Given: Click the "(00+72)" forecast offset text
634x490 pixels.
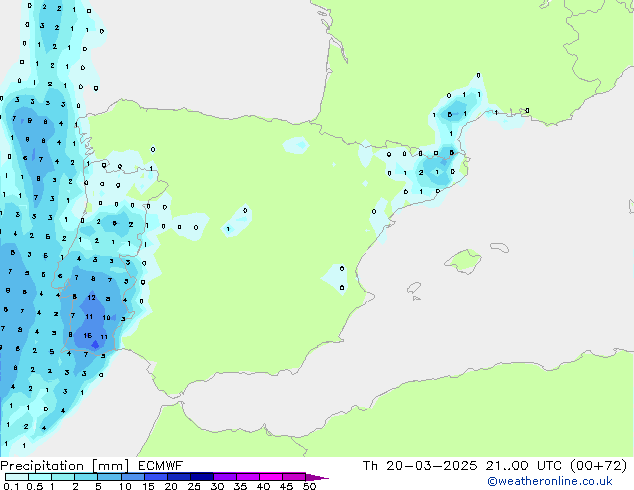Looking at the screenshot, I should 598,466.
